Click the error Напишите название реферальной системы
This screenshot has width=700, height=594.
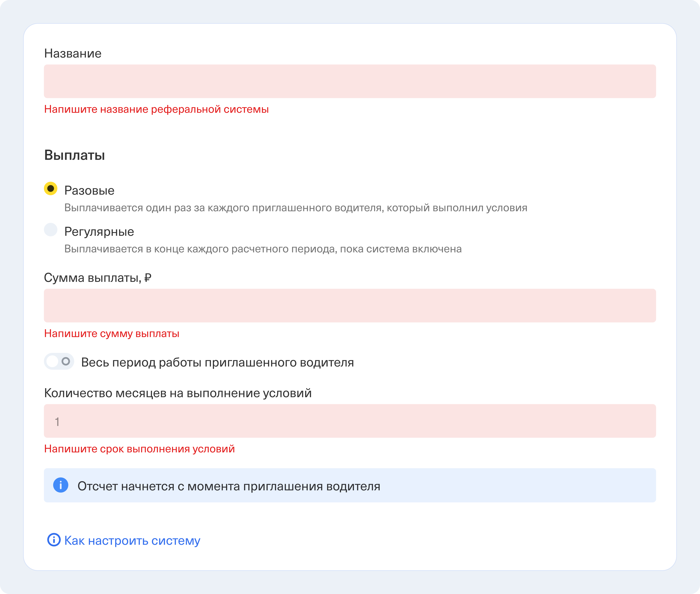click(x=156, y=109)
